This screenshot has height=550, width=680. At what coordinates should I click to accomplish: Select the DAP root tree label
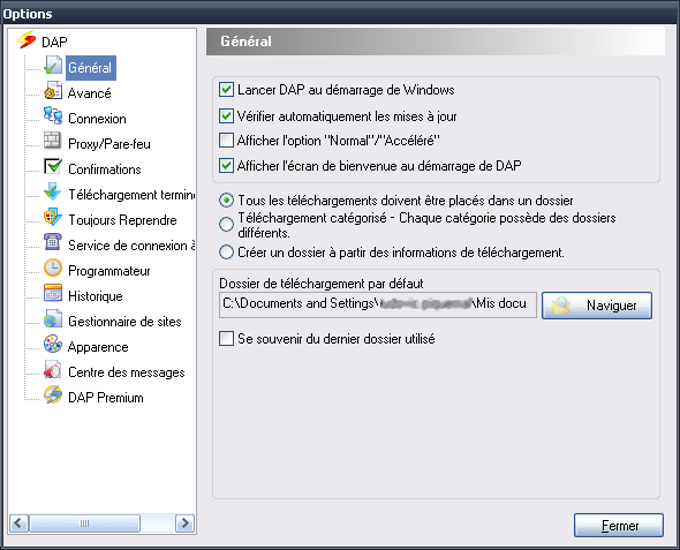point(54,42)
